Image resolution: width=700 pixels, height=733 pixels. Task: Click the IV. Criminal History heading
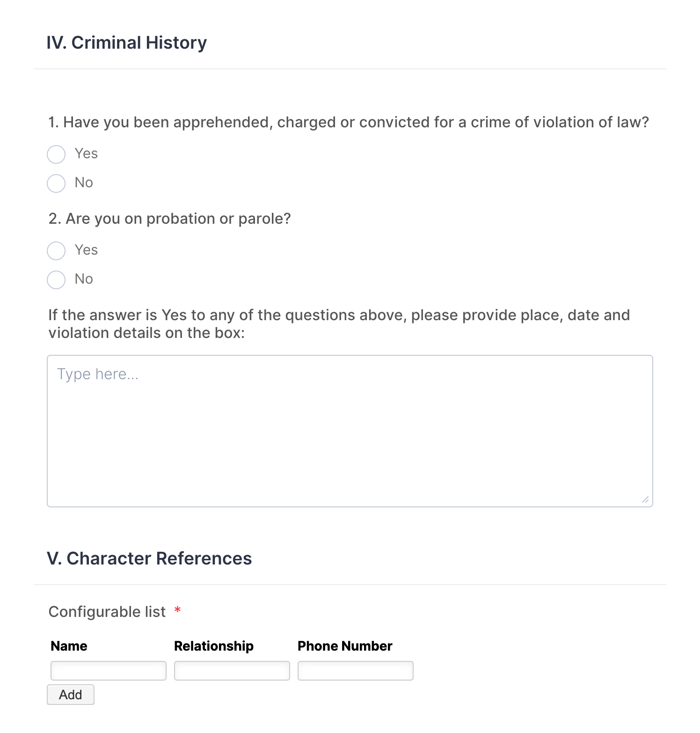126,43
